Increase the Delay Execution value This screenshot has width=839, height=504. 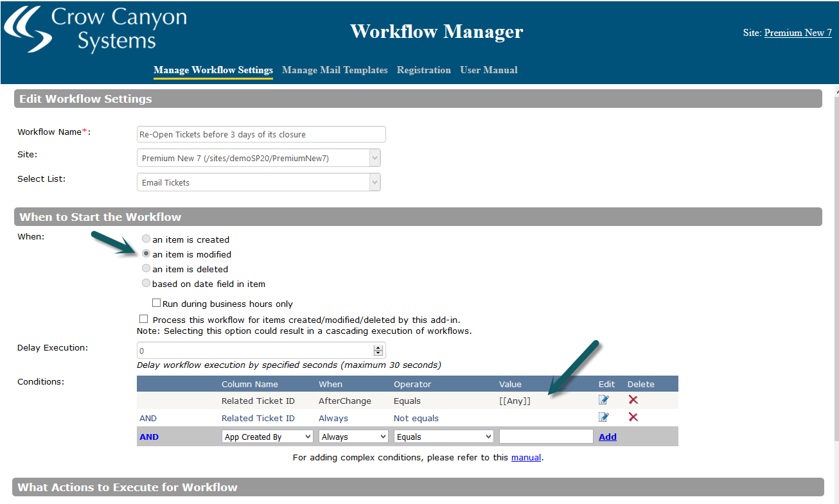click(378, 348)
